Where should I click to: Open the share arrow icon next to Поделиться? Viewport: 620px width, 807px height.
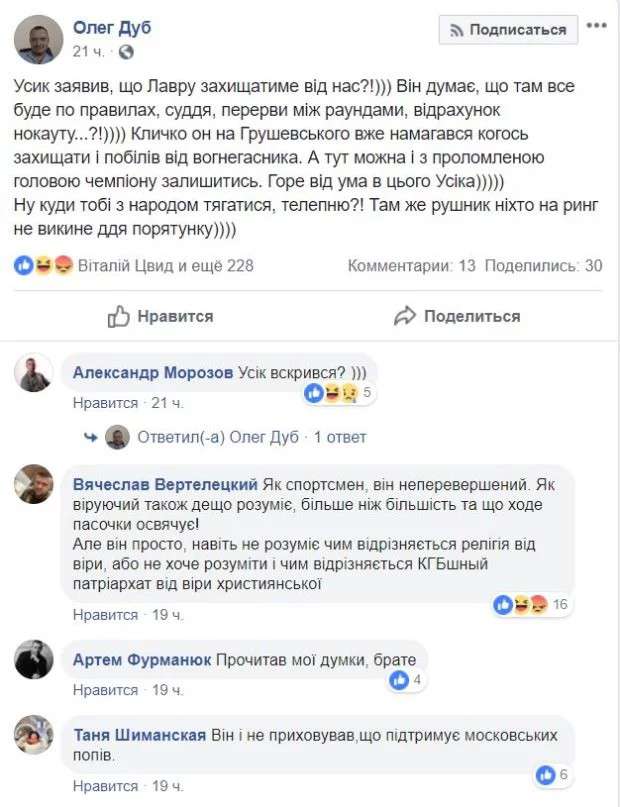tap(406, 314)
